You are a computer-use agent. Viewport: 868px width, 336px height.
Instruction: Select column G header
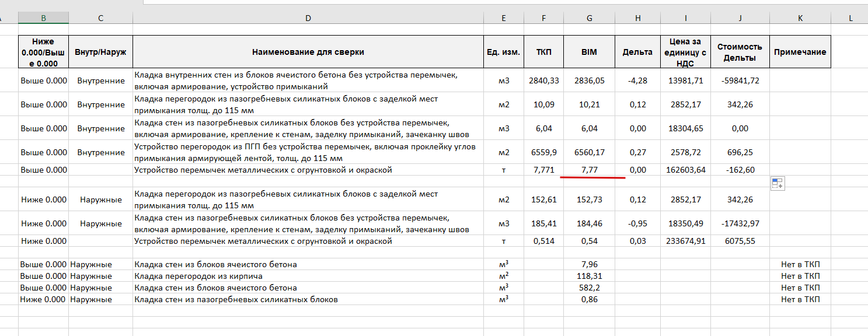click(590, 18)
